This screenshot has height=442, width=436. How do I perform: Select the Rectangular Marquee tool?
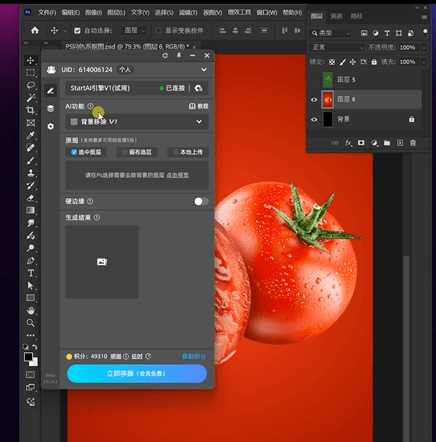[31, 73]
